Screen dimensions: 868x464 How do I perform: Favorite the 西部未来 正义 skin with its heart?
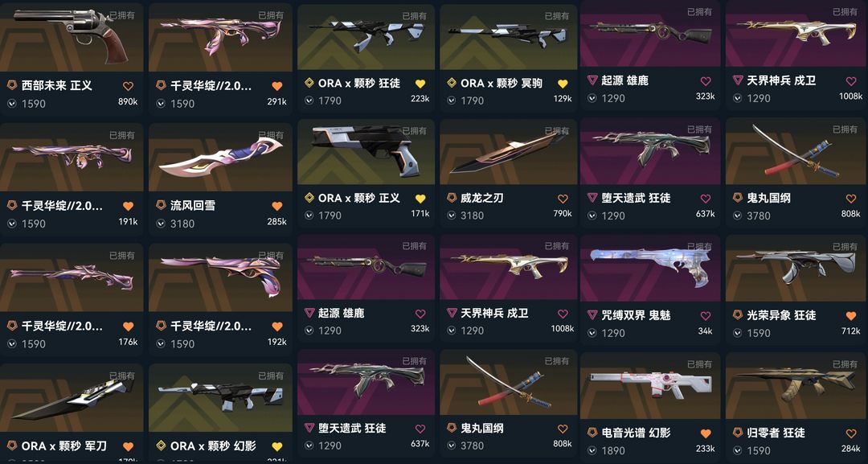[x=128, y=86]
